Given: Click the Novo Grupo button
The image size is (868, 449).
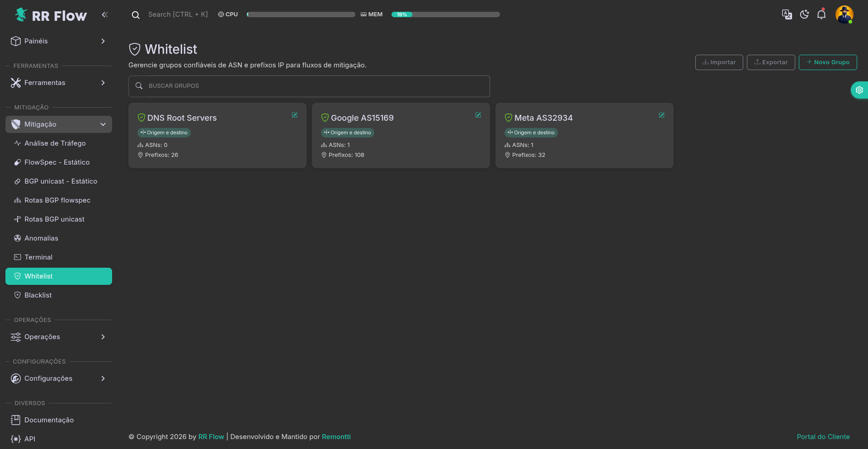Looking at the screenshot, I should coord(827,62).
